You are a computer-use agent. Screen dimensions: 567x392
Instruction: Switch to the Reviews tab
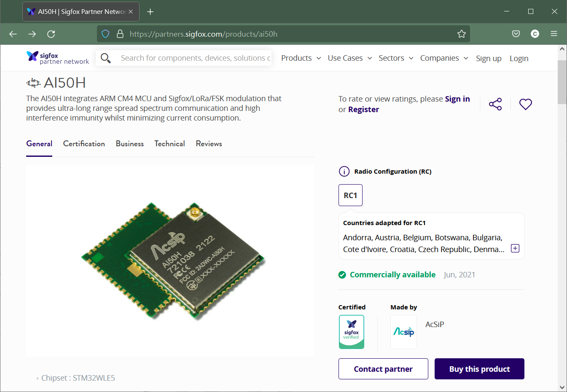tap(209, 144)
